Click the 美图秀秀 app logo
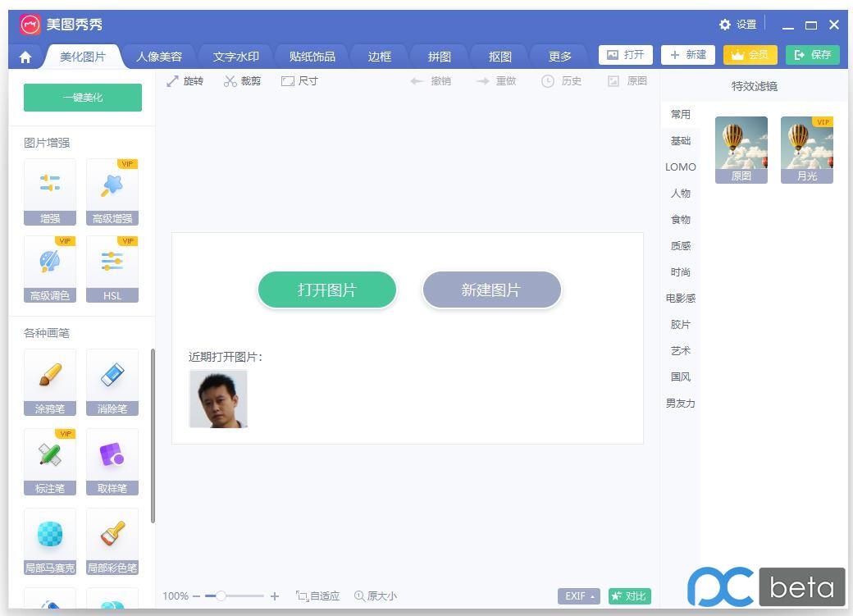This screenshot has width=853, height=616. click(x=30, y=25)
